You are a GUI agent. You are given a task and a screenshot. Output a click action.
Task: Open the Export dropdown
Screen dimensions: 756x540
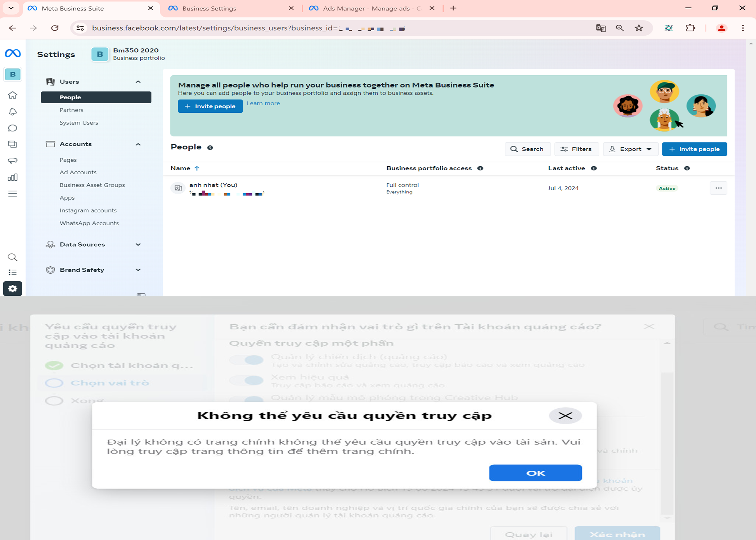point(631,149)
